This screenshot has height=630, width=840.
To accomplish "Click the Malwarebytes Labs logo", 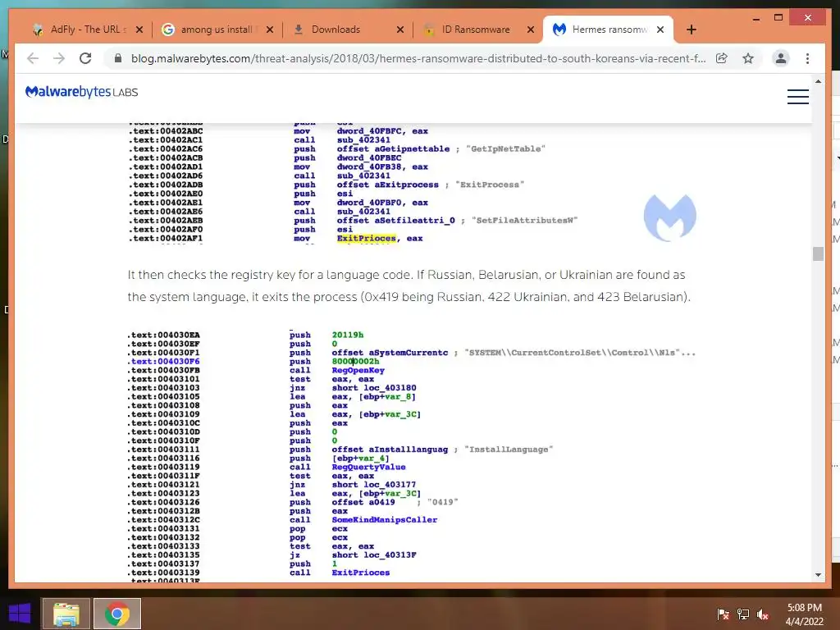I will [x=81, y=92].
